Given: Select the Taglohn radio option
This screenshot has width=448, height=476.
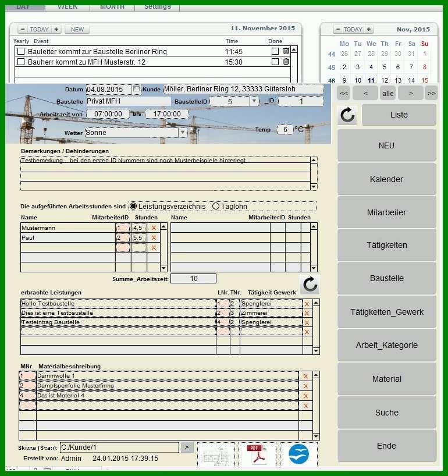Looking at the screenshot, I should [x=216, y=206].
